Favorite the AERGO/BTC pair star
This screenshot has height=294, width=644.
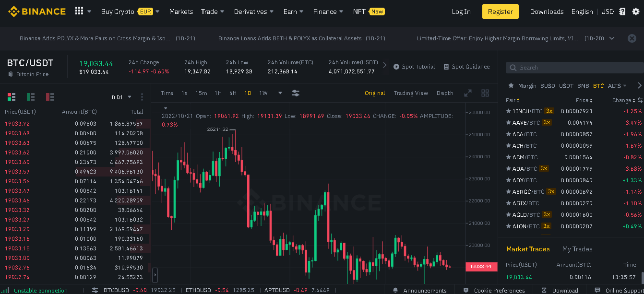point(509,191)
